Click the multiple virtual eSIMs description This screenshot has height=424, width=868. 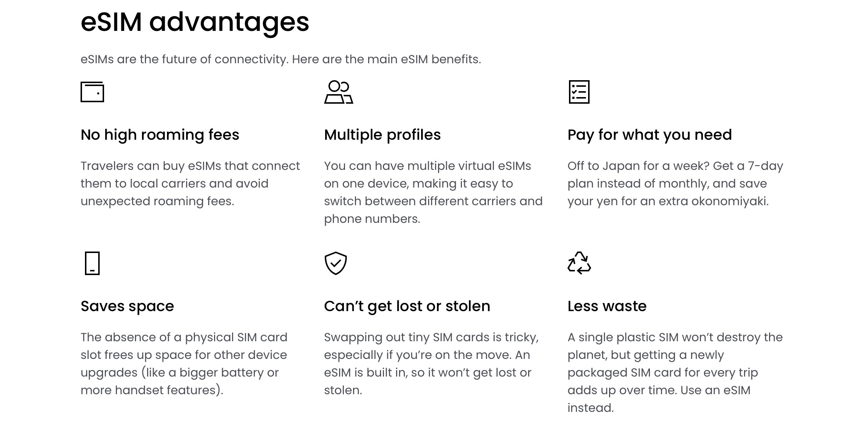433,192
